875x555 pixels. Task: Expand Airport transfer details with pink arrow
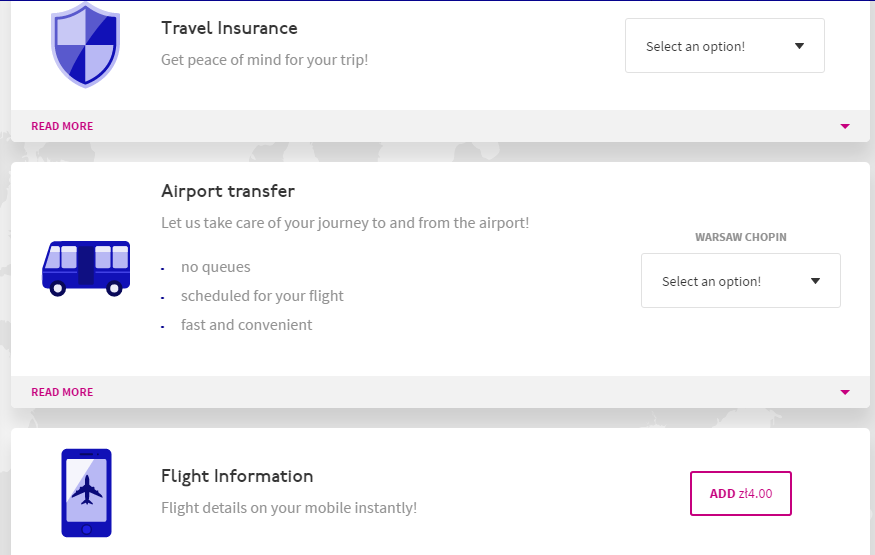pyautogui.click(x=845, y=392)
